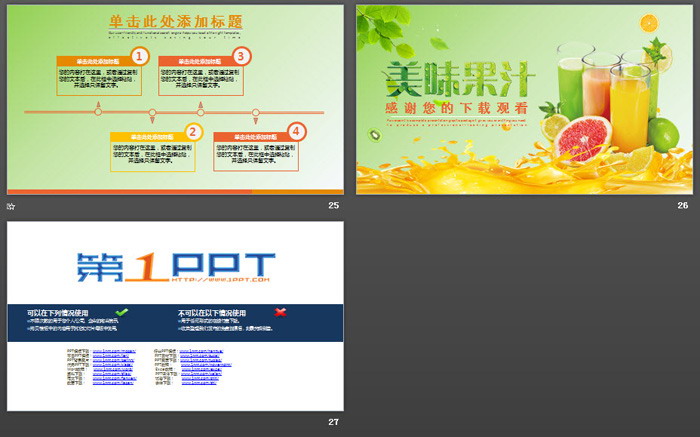Select the slide 25 timeline thumbnail
The width and height of the screenshot is (700, 437).
[175, 98]
